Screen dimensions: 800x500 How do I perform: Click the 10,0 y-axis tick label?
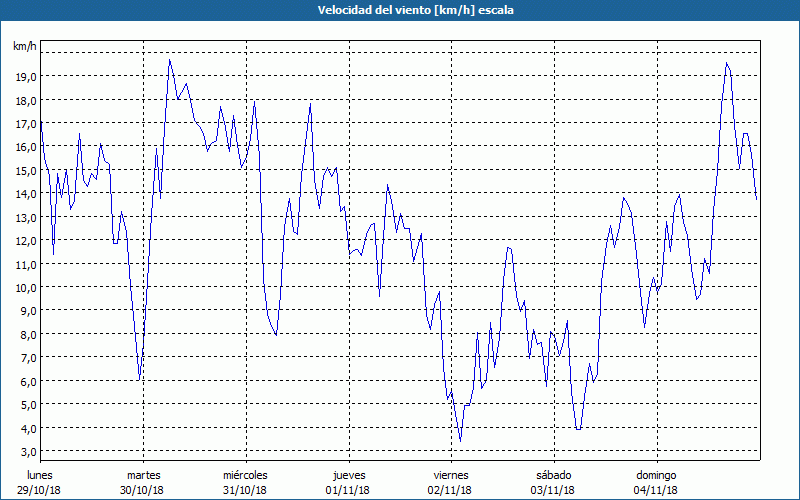coord(25,287)
